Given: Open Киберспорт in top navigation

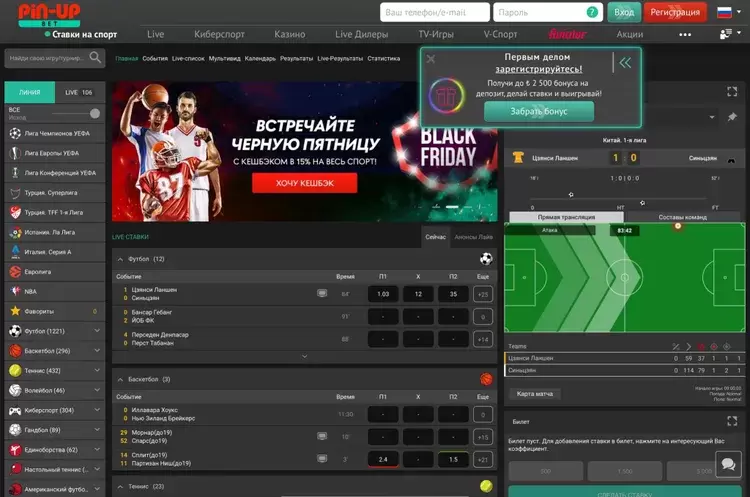Looking at the screenshot, I should 219,34.
